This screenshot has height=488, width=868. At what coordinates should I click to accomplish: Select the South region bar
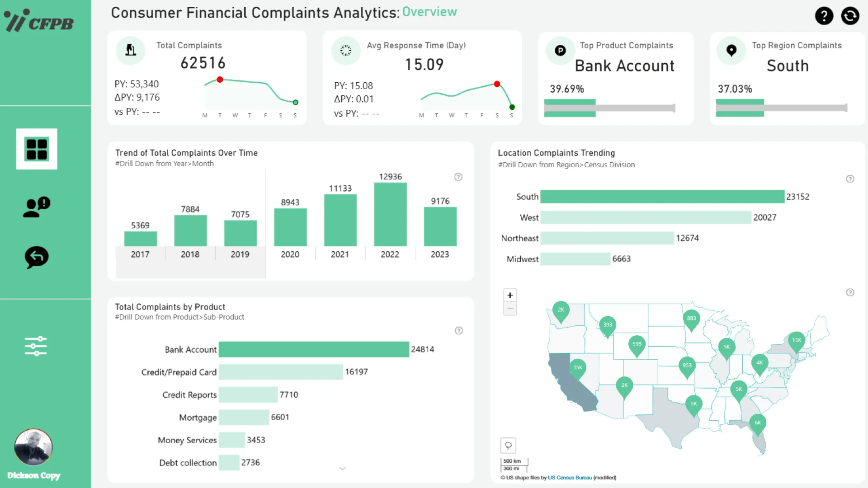pos(662,197)
